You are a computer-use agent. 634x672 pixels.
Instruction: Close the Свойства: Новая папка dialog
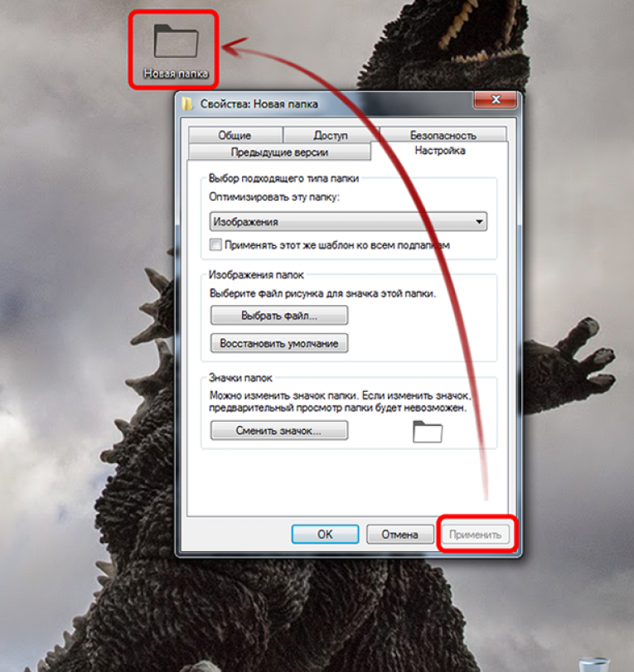[x=496, y=100]
